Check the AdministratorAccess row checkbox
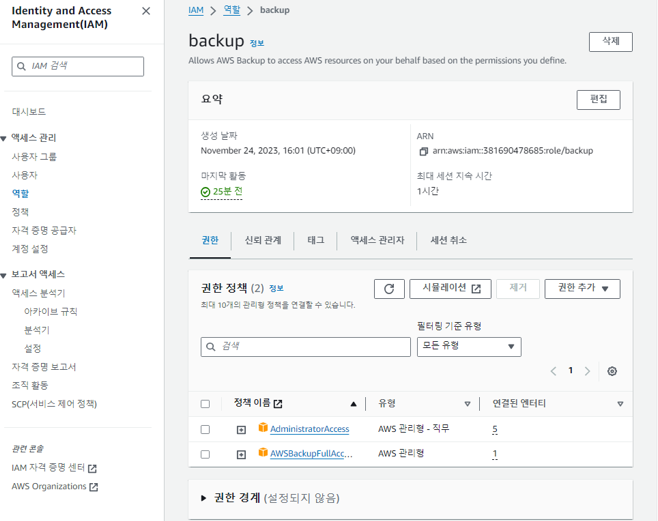 205,429
